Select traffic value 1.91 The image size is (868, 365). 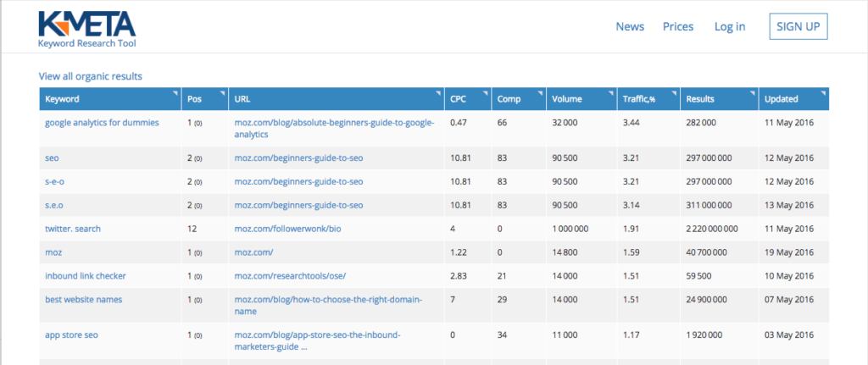click(631, 229)
